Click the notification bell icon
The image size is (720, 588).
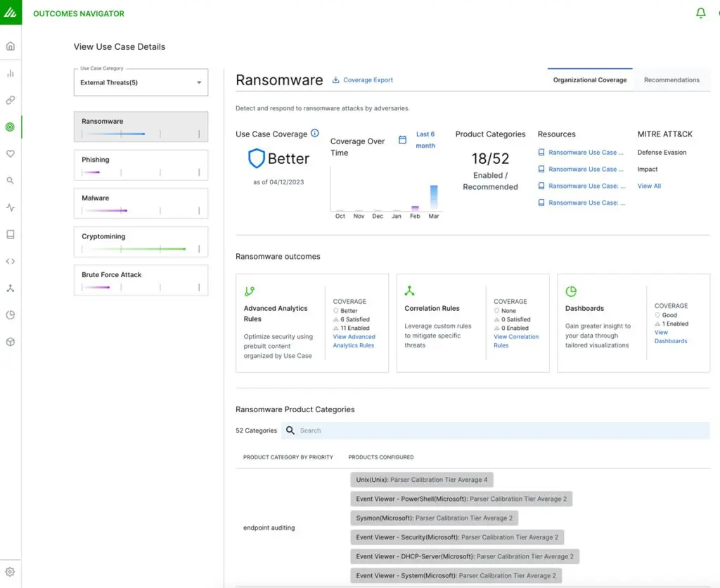pyautogui.click(x=701, y=12)
